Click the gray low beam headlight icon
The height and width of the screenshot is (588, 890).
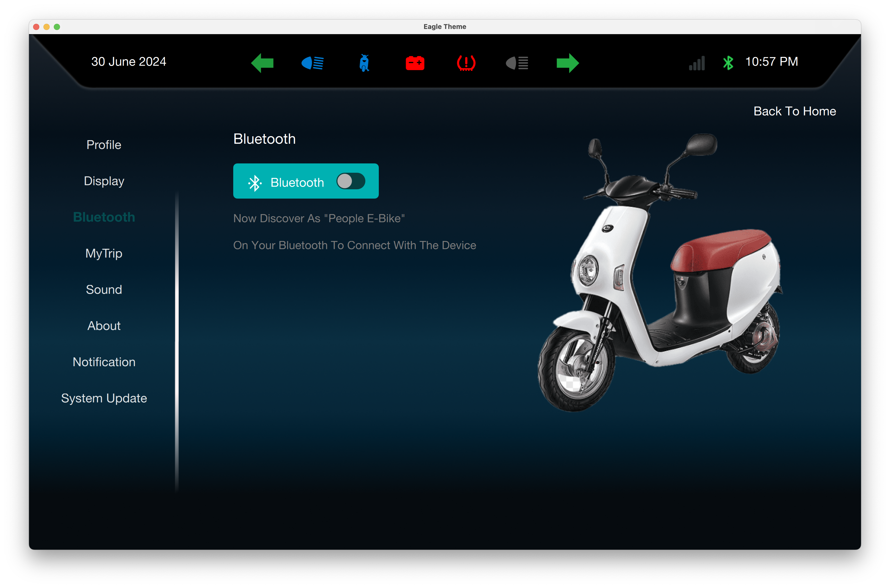pos(517,63)
